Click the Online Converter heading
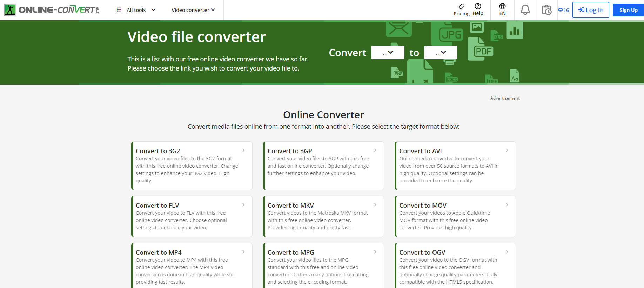 click(x=323, y=115)
